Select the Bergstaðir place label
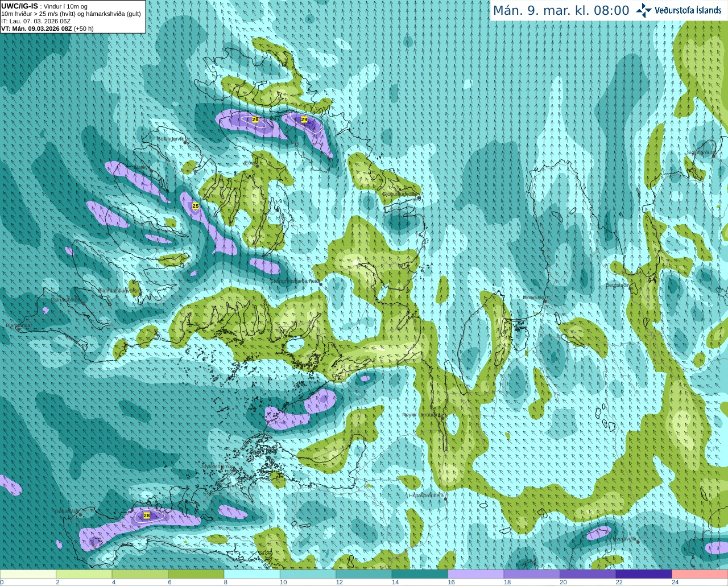 617,285
